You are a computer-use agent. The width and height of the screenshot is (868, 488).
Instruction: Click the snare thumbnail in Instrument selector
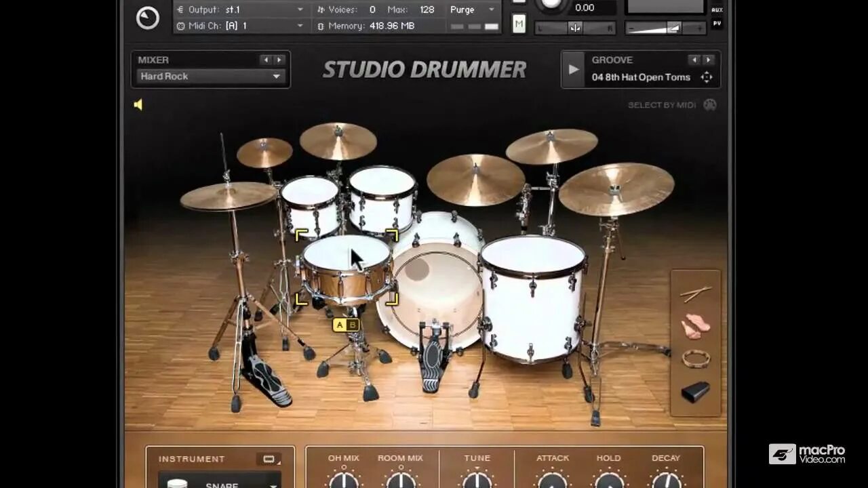click(x=178, y=484)
